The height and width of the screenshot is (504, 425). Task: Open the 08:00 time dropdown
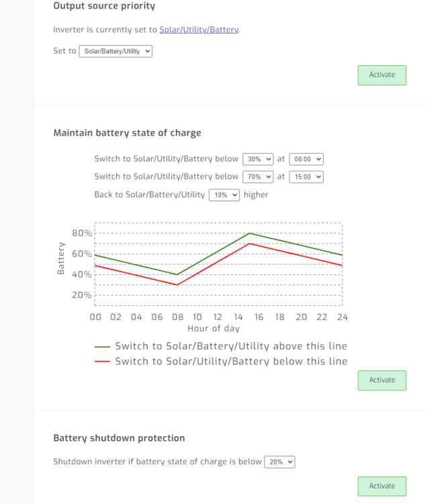pyautogui.click(x=306, y=159)
